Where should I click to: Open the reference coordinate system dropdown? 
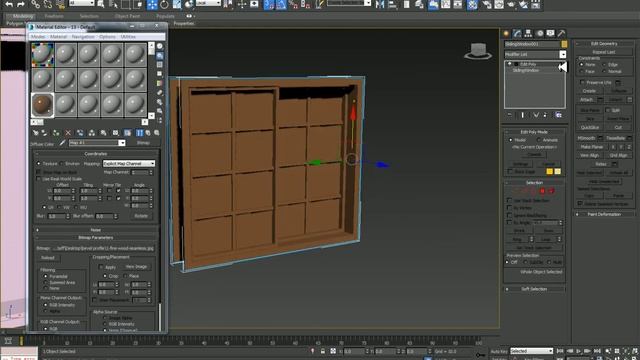[x=208, y=3]
